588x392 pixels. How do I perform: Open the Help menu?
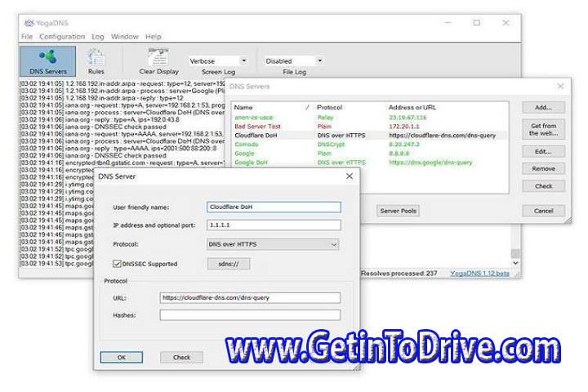point(153,37)
